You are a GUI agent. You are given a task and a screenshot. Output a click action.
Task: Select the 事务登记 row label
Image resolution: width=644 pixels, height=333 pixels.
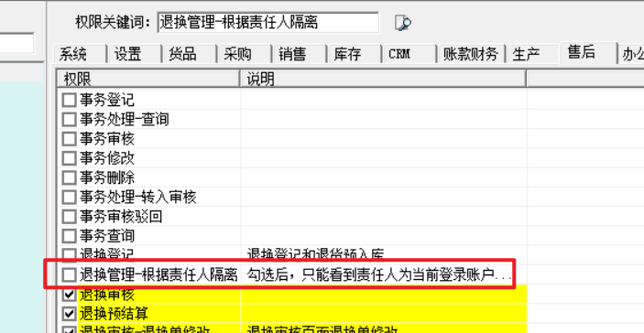(107, 100)
